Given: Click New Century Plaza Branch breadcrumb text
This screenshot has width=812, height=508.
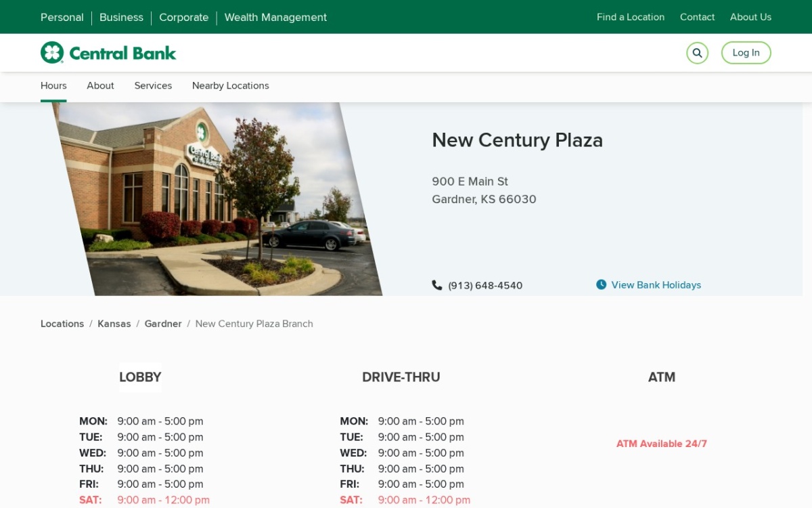Looking at the screenshot, I should [x=254, y=324].
